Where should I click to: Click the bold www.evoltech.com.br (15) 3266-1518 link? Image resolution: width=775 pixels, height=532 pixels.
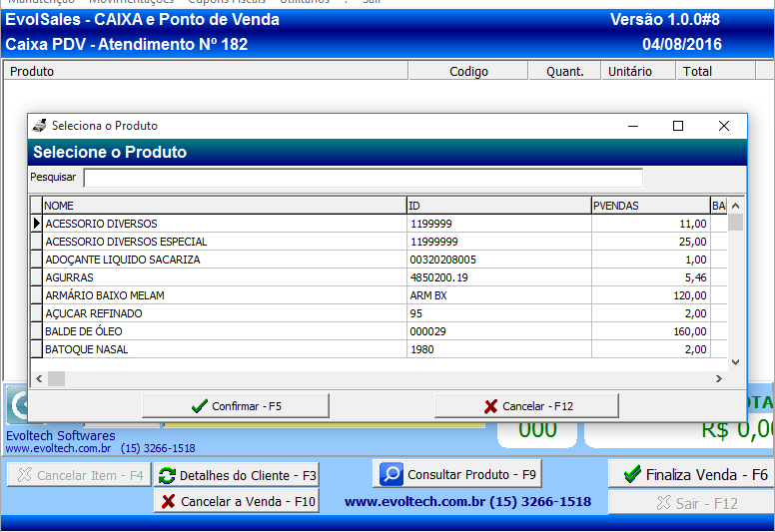click(467, 501)
